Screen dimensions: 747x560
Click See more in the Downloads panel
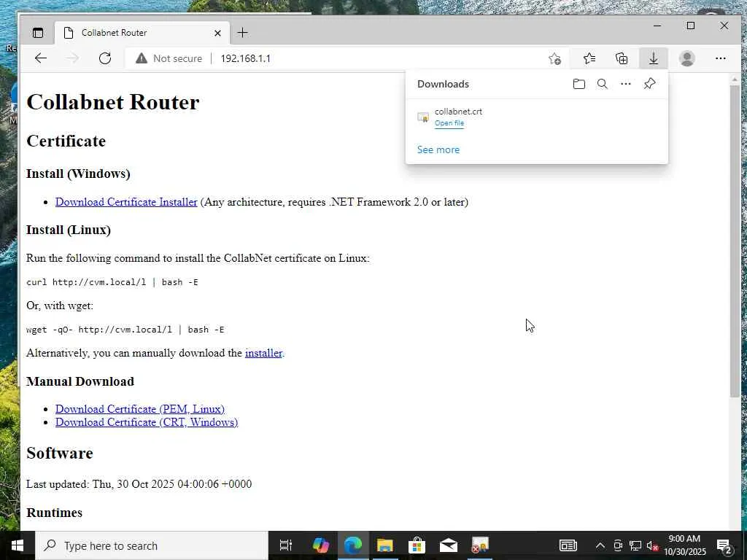point(438,149)
